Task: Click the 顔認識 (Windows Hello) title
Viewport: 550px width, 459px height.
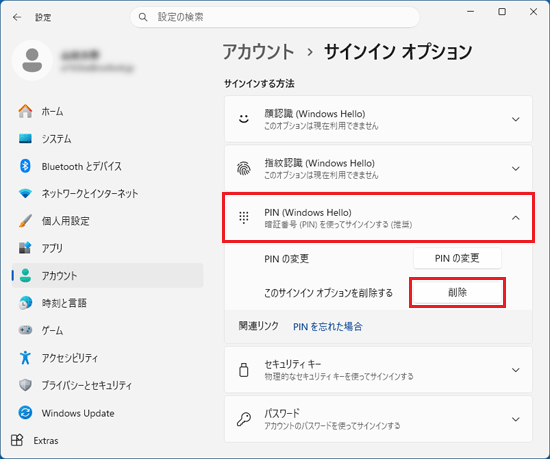Action: tap(315, 114)
